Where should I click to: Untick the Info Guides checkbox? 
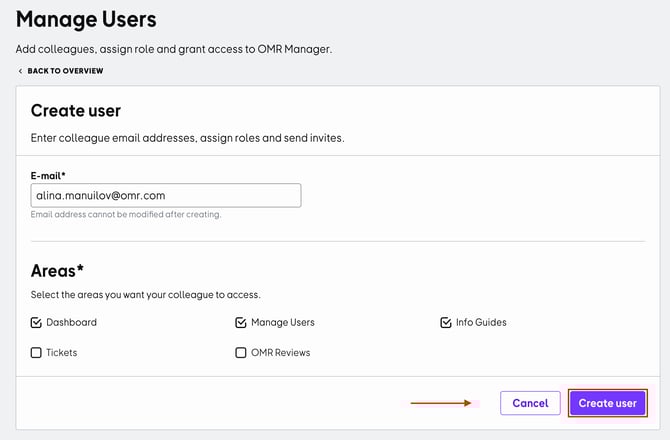[446, 323]
